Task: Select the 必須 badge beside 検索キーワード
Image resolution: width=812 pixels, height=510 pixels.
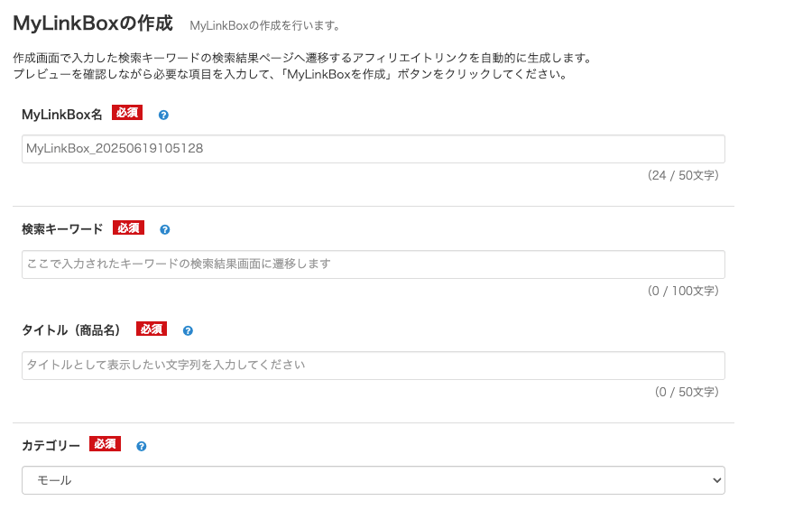Action: click(x=128, y=228)
